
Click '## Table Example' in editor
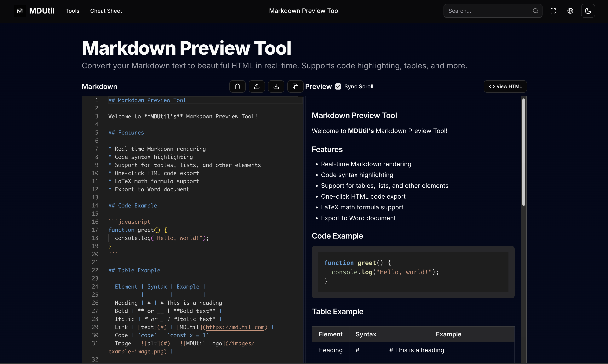pos(134,270)
